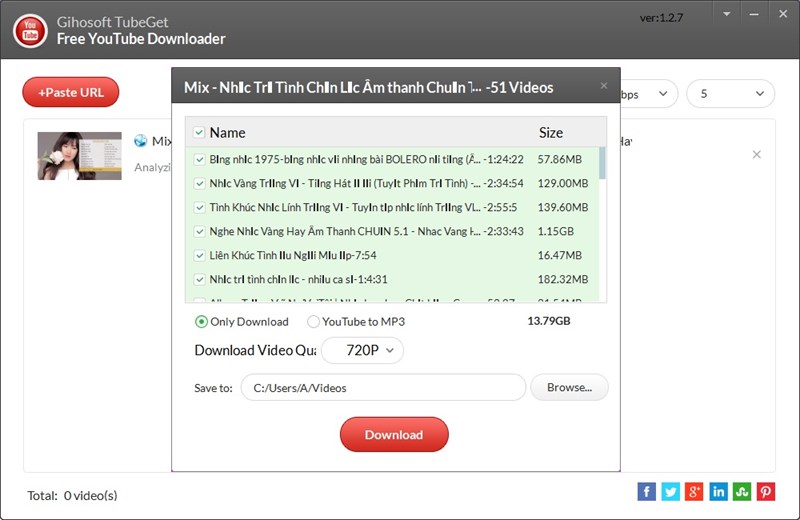Screen dimensions: 800x520
Task: Click the Save to path field
Action: 383,387
